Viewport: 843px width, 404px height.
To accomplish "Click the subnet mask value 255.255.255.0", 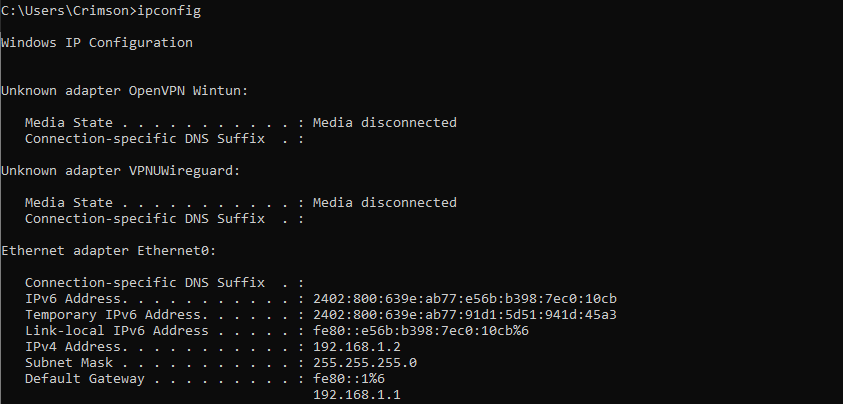I will point(364,363).
